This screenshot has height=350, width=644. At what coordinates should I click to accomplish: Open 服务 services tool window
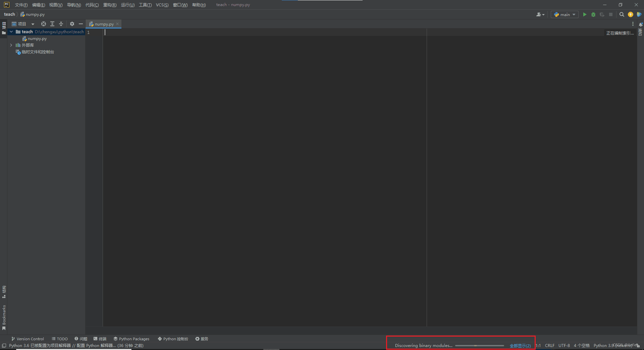(x=202, y=339)
